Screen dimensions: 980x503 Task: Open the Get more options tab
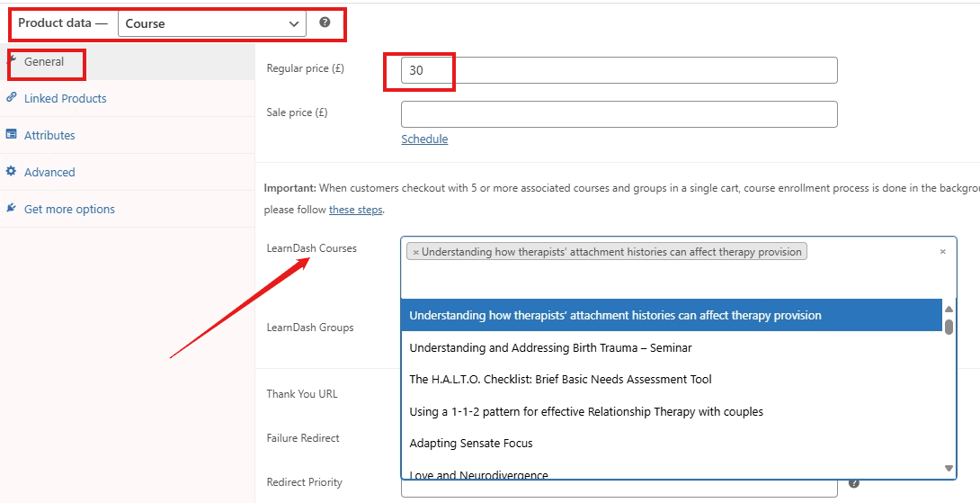pos(128,209)
